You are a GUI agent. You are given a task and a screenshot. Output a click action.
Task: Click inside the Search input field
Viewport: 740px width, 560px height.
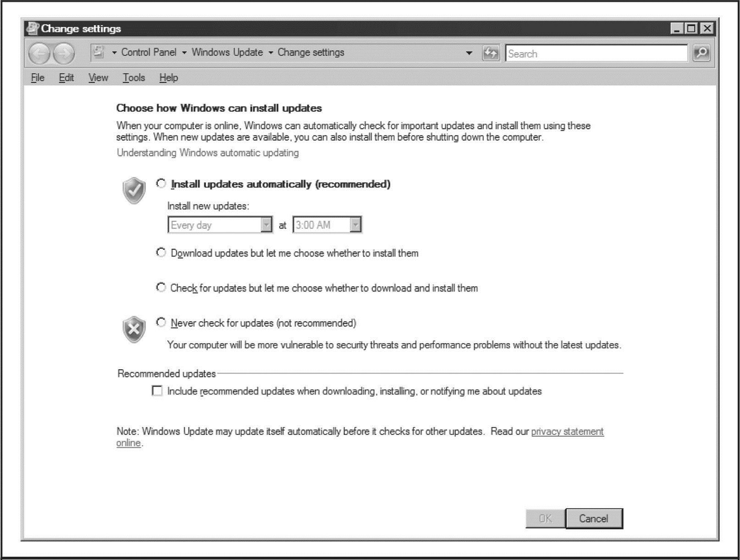pyautogui.click(x=596, y=54)
